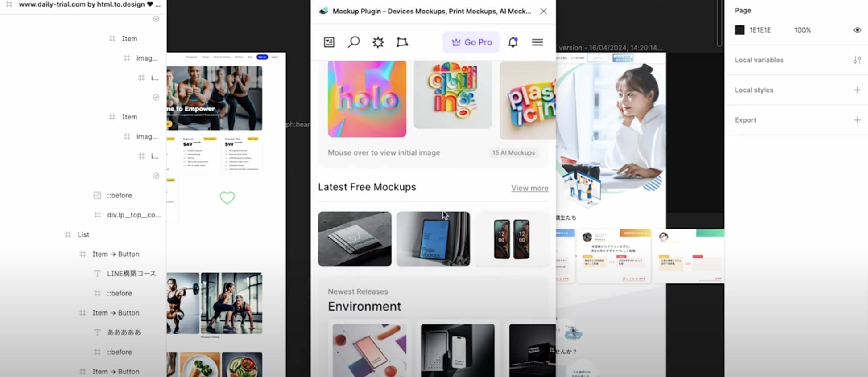This screenshot has height=377, width=868.
Task: Select the Poster Mockups thumbnail
Action: [433, 239]
